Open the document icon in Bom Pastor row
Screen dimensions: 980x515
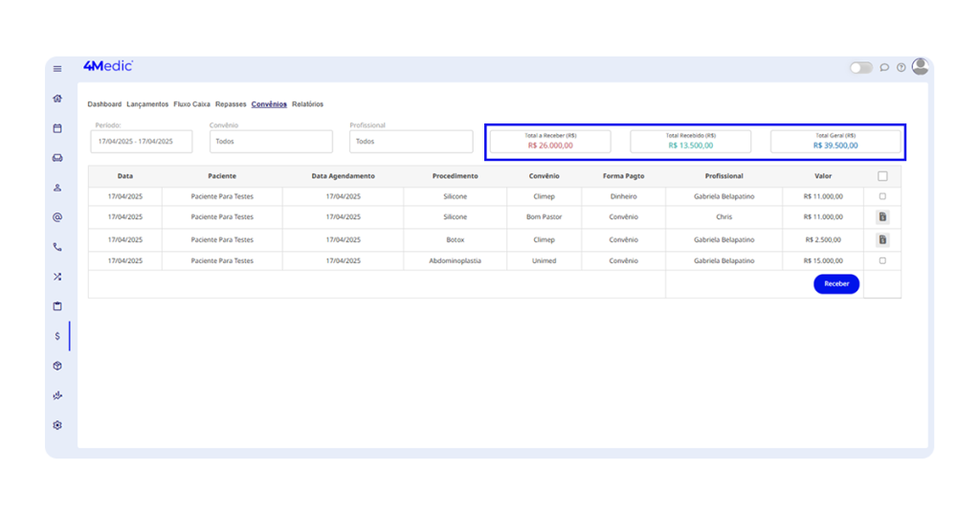click(882, 217)
